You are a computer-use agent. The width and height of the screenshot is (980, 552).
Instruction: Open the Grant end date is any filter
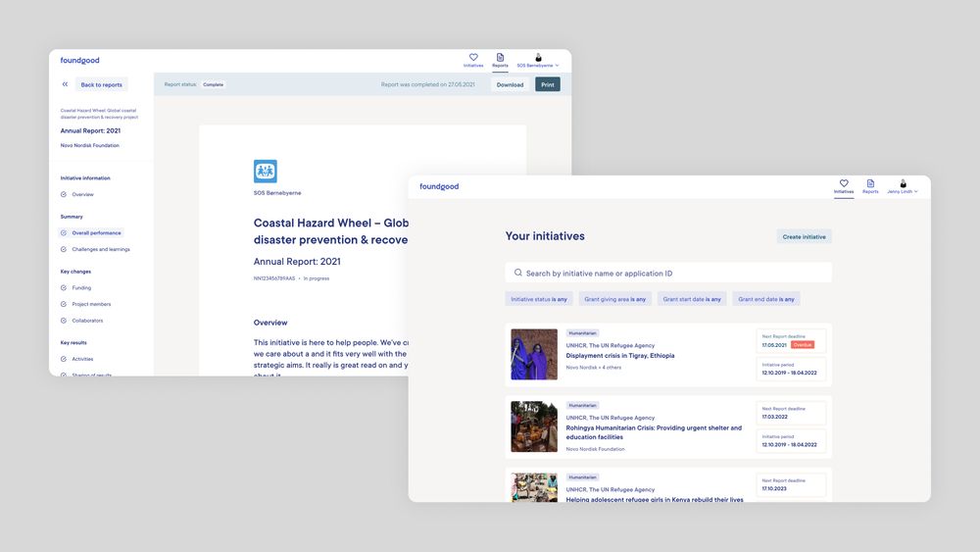tap(766, 299)
